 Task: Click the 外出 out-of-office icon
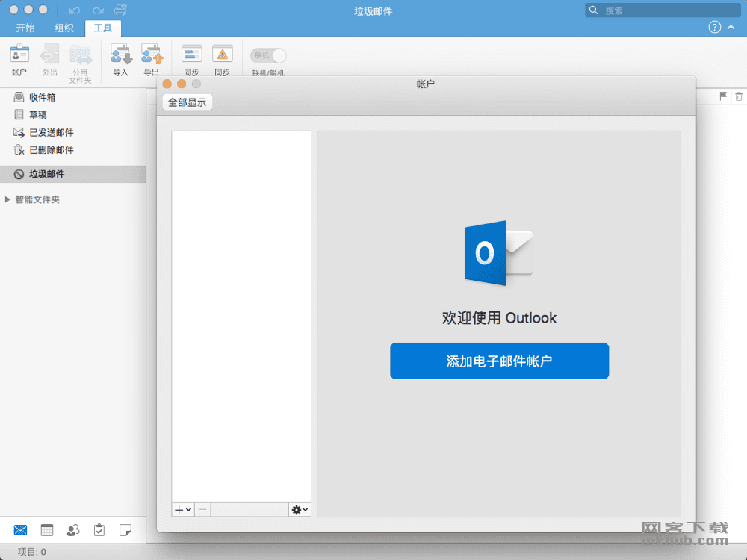point(49,60)
